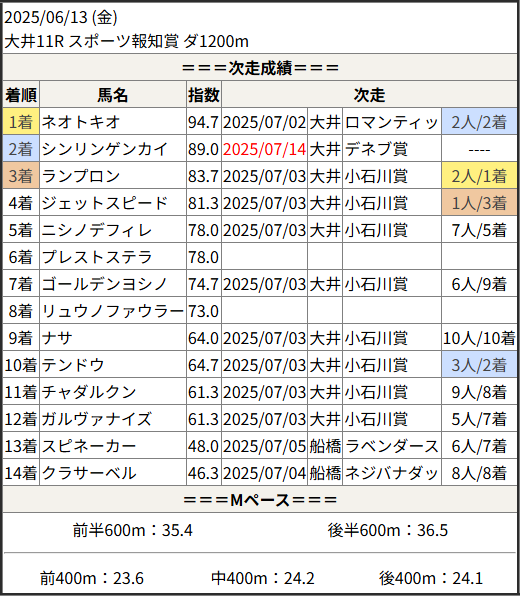Select the 3人/2着 blue result cell
The height and width of the screenshot is (596, 520).
pyautogui.click(x=479, y=365)
